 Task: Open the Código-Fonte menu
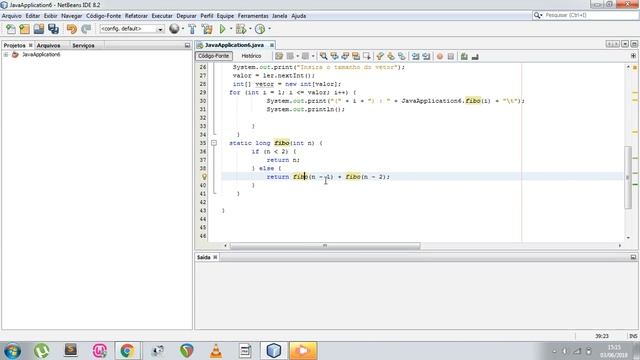click(x=103, y=16)
